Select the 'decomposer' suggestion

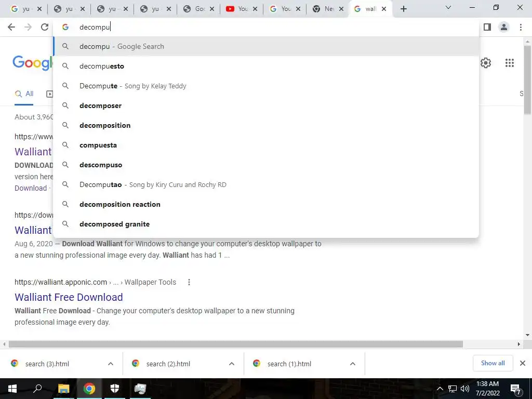[x=267, y=105]
